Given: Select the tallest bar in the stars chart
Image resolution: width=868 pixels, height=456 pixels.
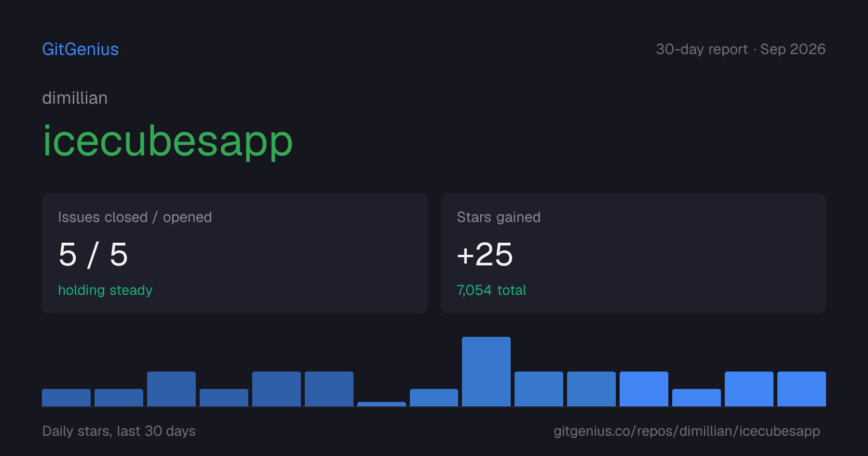Looking at the screenshot, I should click(486, 372).
